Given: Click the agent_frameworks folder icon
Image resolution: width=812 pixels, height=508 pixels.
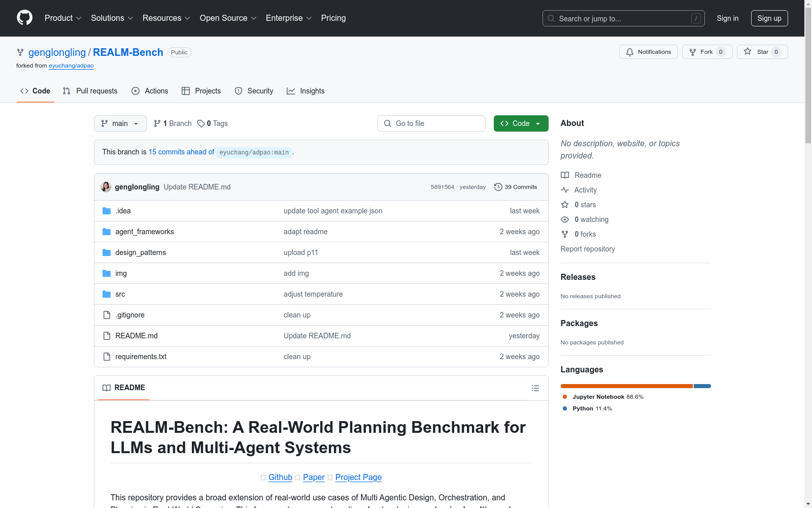Looking at the screenshot, I should point(107,232).
